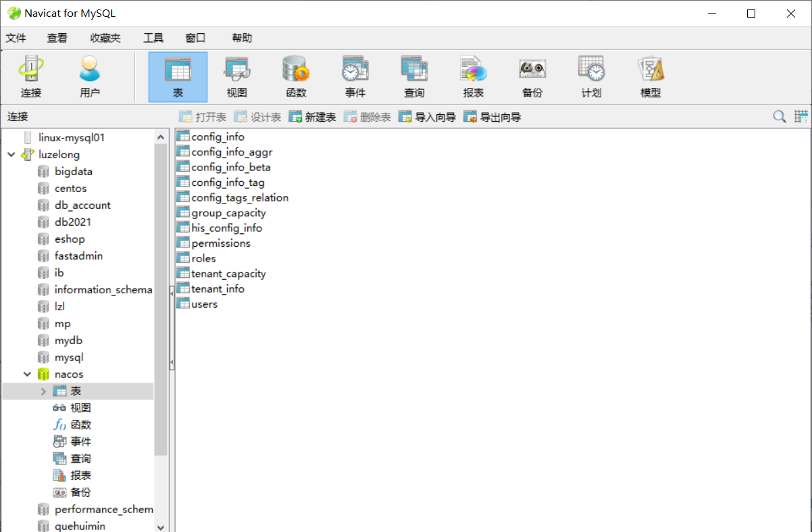Screen dimensions: 812x532
Task: Expand the 表 node under nacos
Action: (x=44, y=391)
